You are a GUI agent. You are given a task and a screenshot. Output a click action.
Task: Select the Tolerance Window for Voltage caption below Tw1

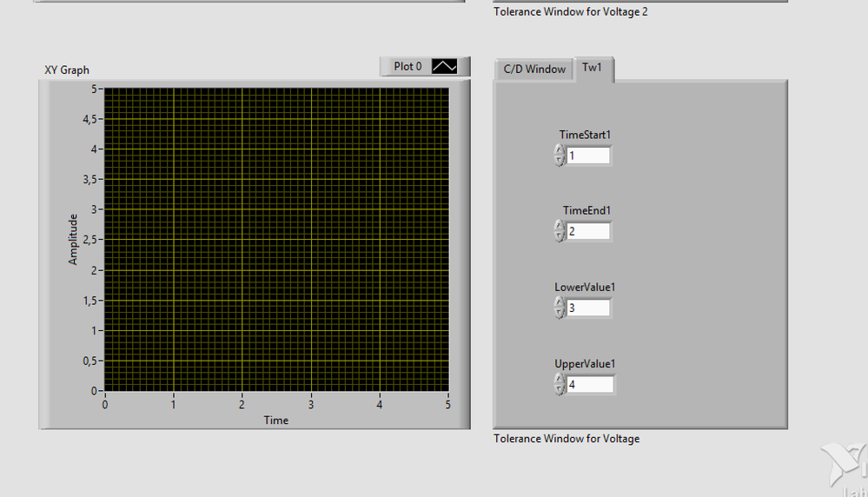[x=567, y=439]
